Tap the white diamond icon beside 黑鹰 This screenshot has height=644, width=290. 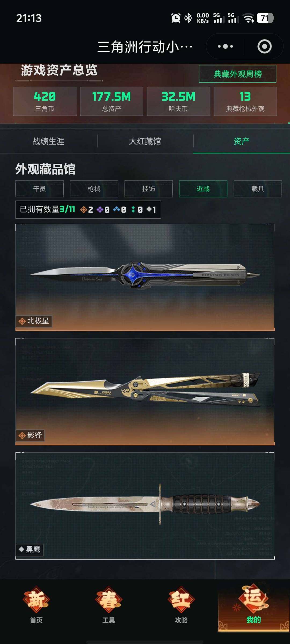pos(21,549)
